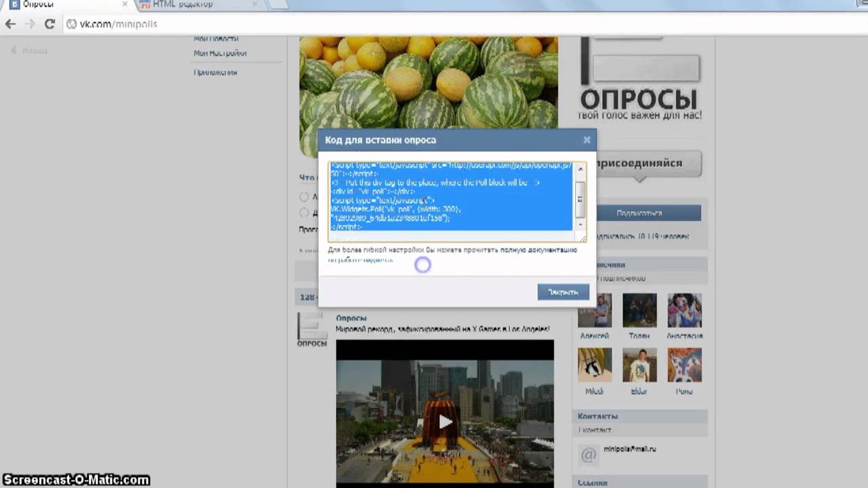Open the Ссылки section header
The height and width of the screenshot is (488, 868).
coord(640,483)
